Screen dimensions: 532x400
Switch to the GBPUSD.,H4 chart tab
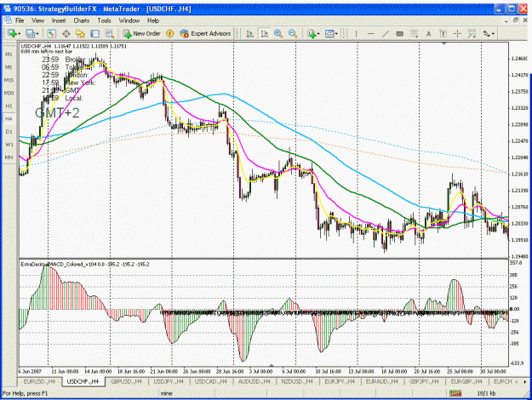(126, 381)
